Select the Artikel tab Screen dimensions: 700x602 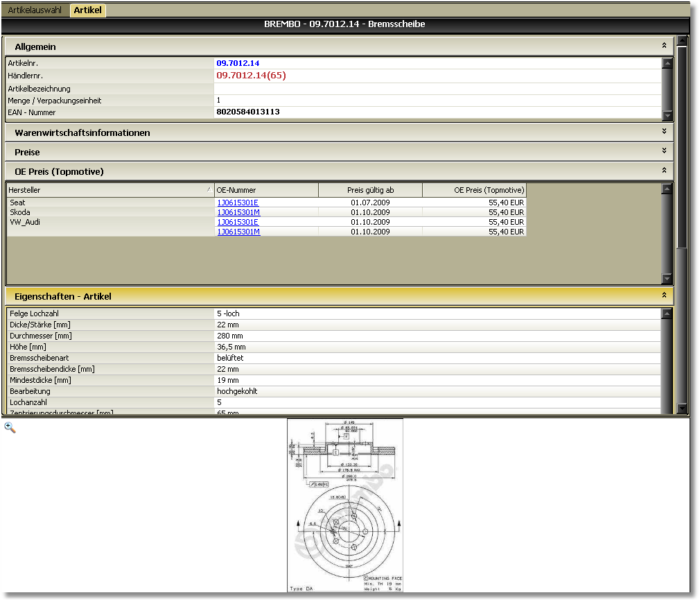tap(87, 10)
